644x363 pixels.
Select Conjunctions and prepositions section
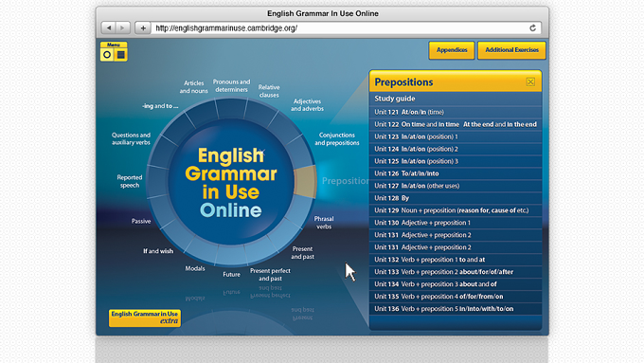[x=337, y=139]
